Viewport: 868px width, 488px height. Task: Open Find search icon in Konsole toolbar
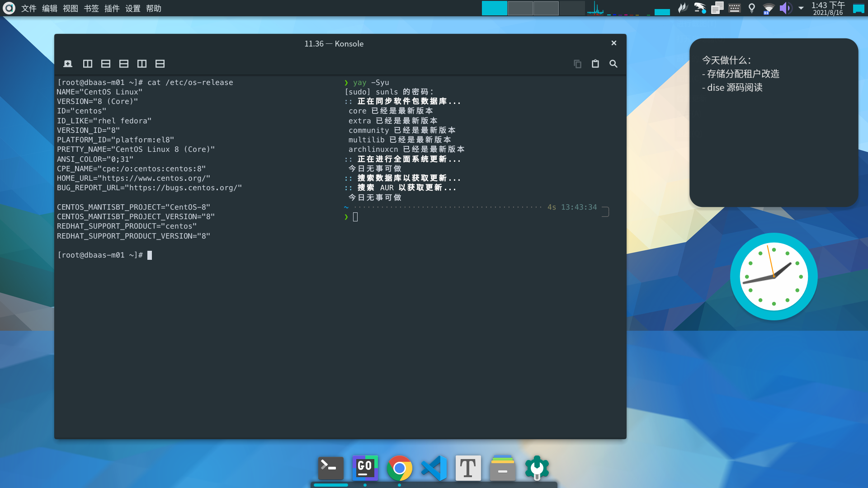613,64
